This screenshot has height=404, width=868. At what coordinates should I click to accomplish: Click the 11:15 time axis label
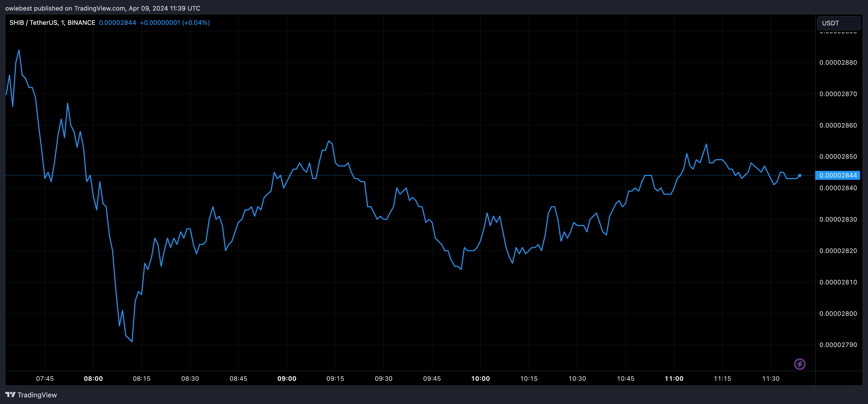[722, 378]
